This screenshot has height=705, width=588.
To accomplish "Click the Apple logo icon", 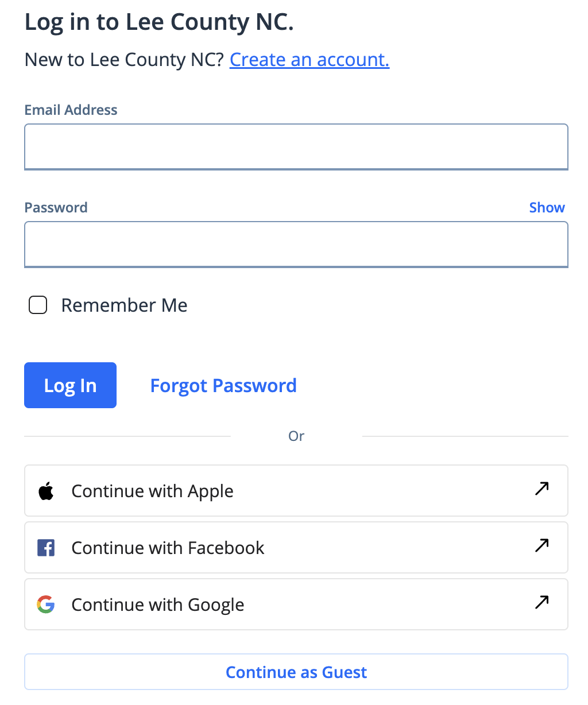I will click(x=46, y=491).
